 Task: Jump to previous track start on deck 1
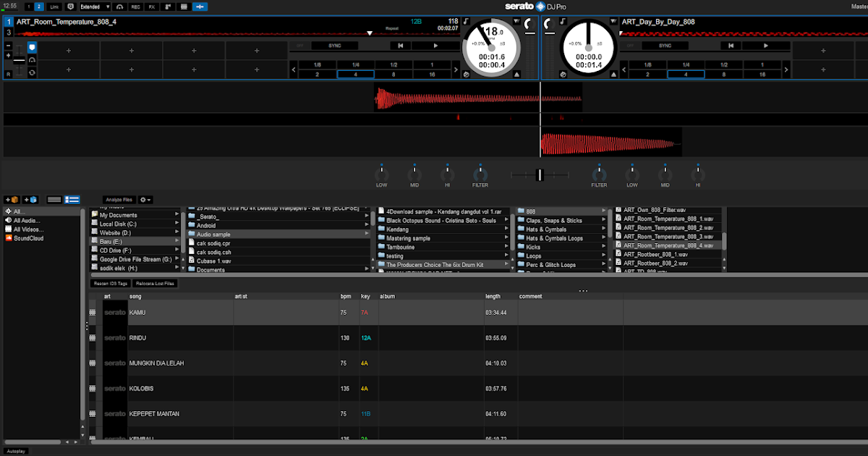coord(400,46)
